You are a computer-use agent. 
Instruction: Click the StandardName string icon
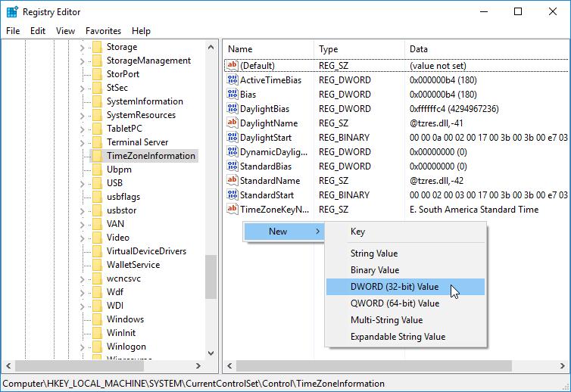click(x=232, y=181)
